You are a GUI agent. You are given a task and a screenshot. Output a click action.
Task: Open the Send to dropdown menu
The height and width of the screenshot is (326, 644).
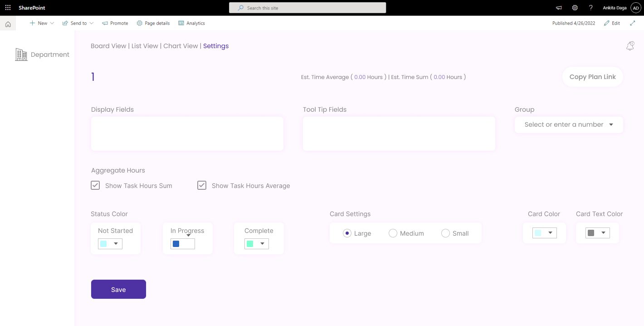tap(78, 23)
